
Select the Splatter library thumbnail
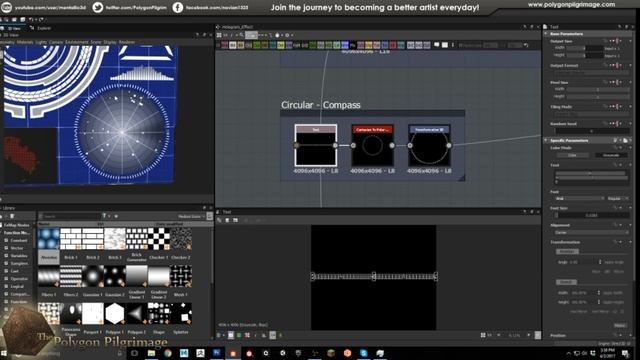click(x=181, y=313)
